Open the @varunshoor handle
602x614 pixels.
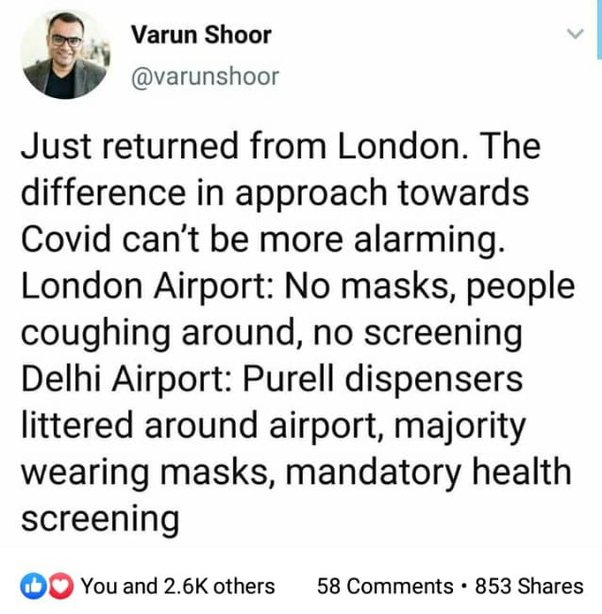(205, 76)
